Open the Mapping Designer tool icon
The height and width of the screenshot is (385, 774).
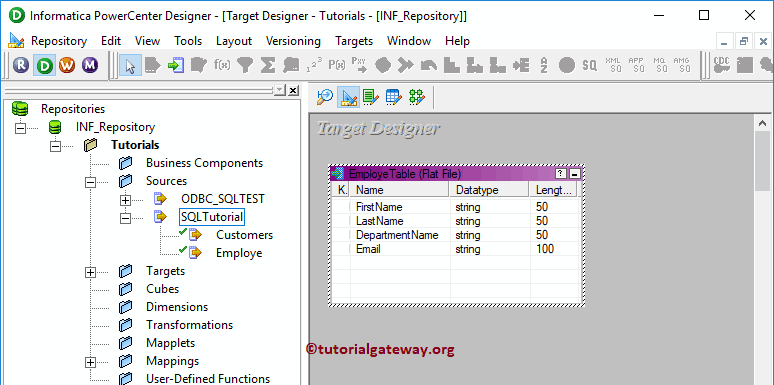[417, 97]
